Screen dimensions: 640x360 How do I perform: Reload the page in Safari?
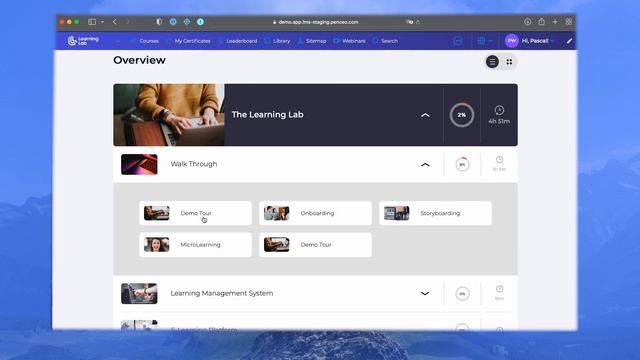(x=418, y=22)
